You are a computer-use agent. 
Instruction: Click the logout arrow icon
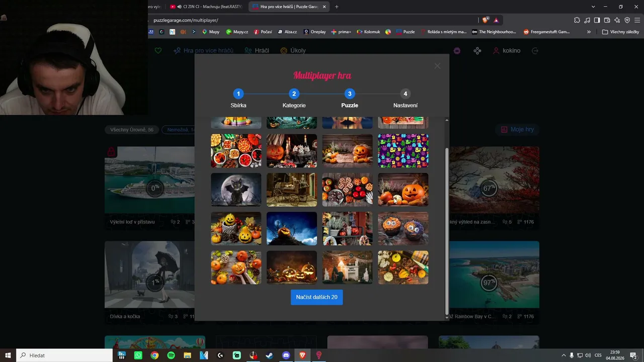point(535,51)
